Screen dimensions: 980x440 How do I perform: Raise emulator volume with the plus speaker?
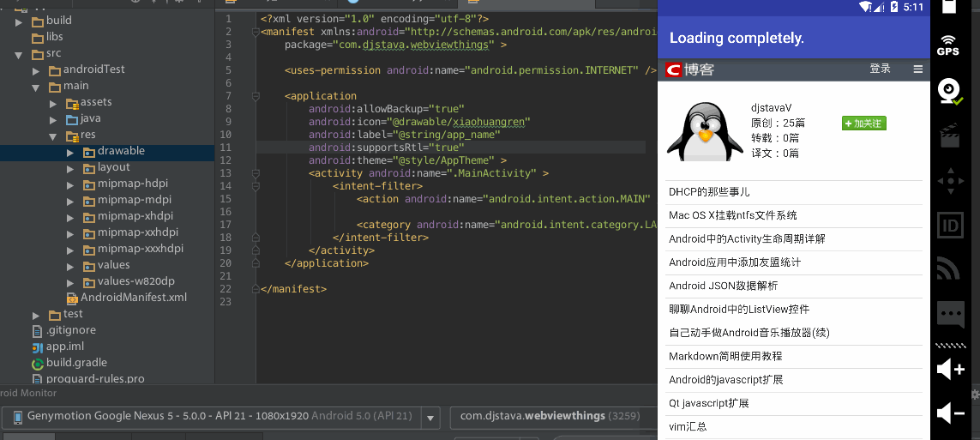(951, 370)
